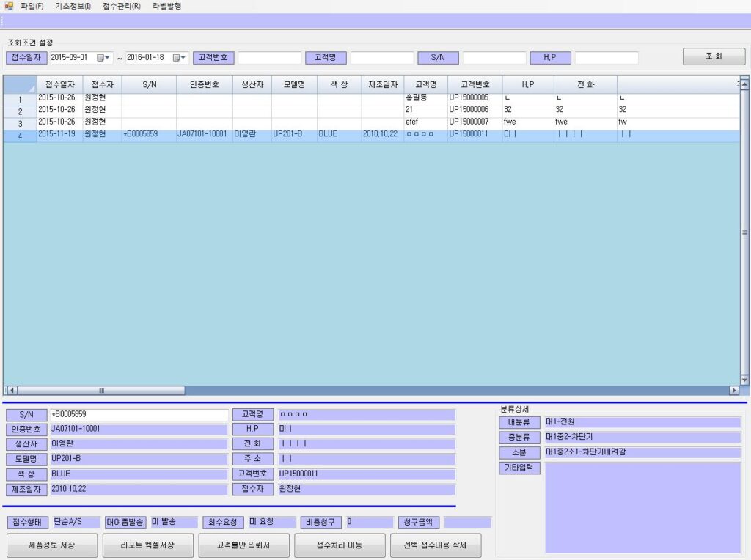The height and width of the screenshot is (560, 751).
Task: Open the 파일(F) menu
Action: coord(32,6)
